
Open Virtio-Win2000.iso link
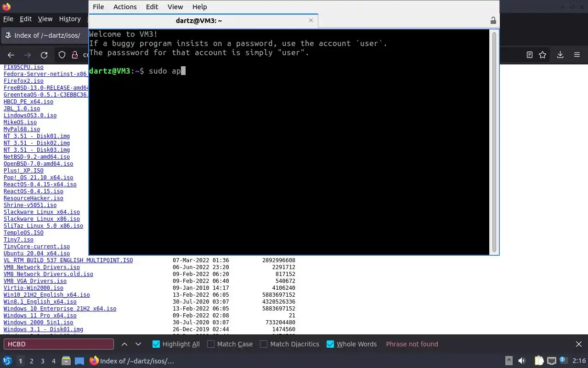34,288
